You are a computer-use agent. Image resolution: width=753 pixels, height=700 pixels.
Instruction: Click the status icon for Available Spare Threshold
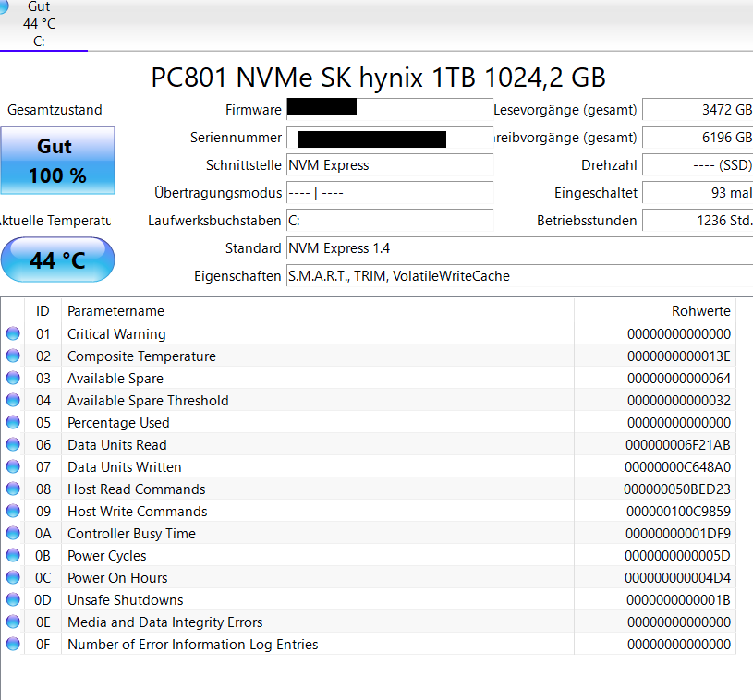(13, 400)
